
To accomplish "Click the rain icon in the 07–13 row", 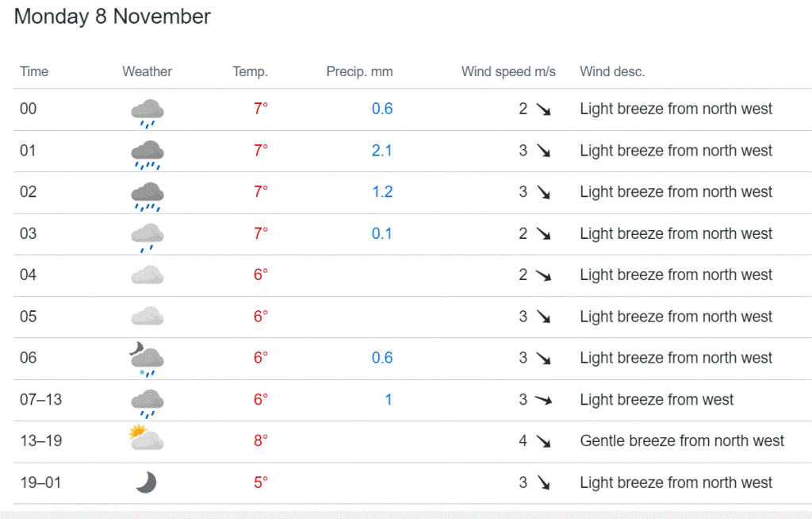I will click(x=147, y=403).
